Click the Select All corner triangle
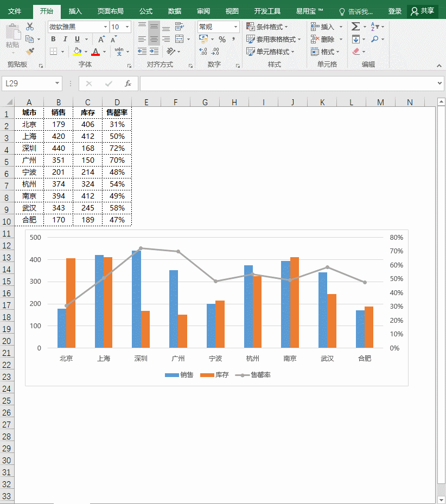Viewport: 446px width, 504px height. point(9,102)
